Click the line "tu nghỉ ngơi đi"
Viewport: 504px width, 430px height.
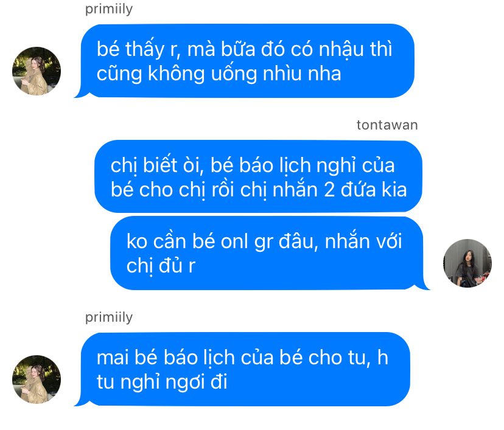click(162, 382)
